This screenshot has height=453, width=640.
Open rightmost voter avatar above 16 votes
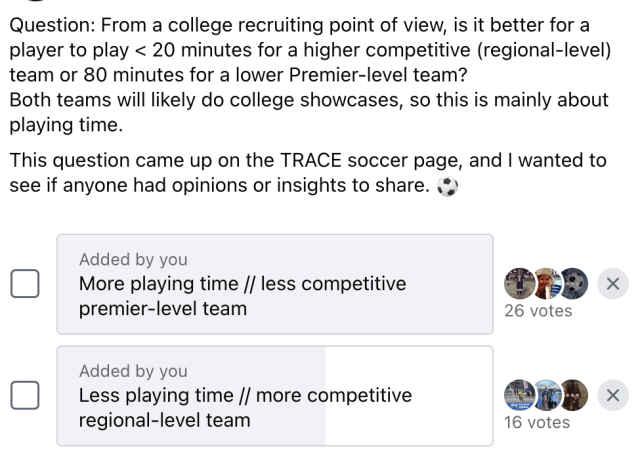click(x=574, y=395)
